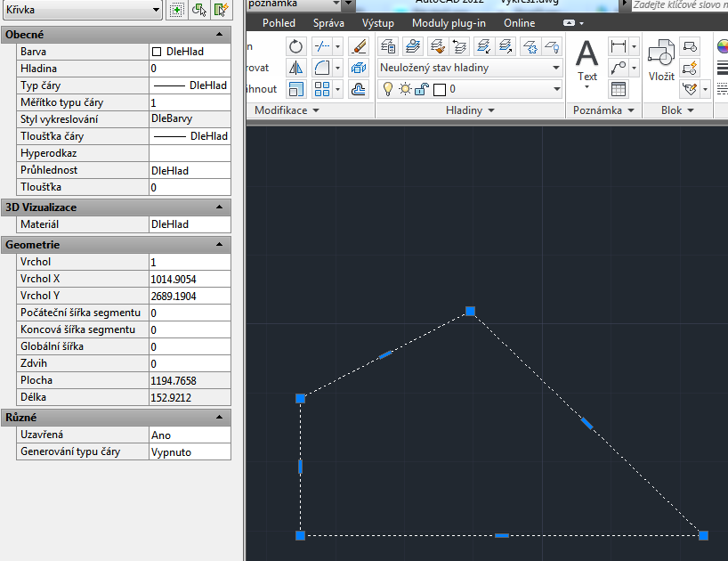Click the Vrchol value field
Viewport: 728px width, 561px height.
coord(190,262)
